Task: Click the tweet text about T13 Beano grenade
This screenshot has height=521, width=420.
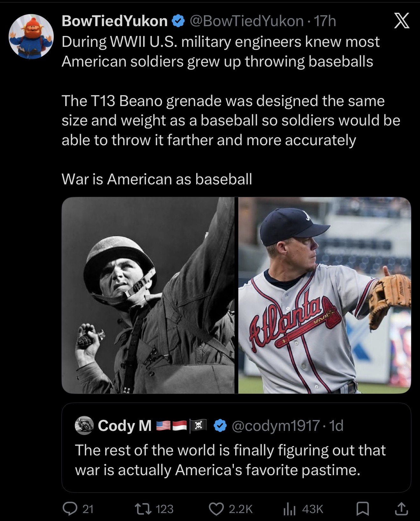Action: pos(231,120)
